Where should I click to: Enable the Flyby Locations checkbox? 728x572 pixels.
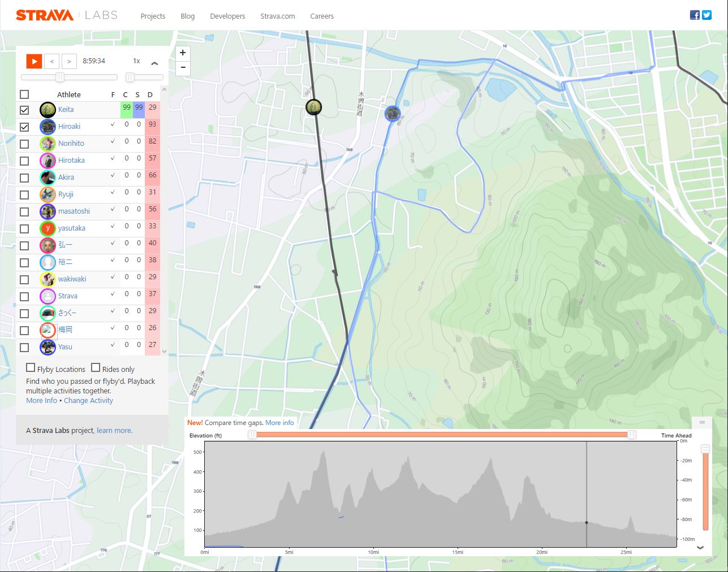(31, 368)
